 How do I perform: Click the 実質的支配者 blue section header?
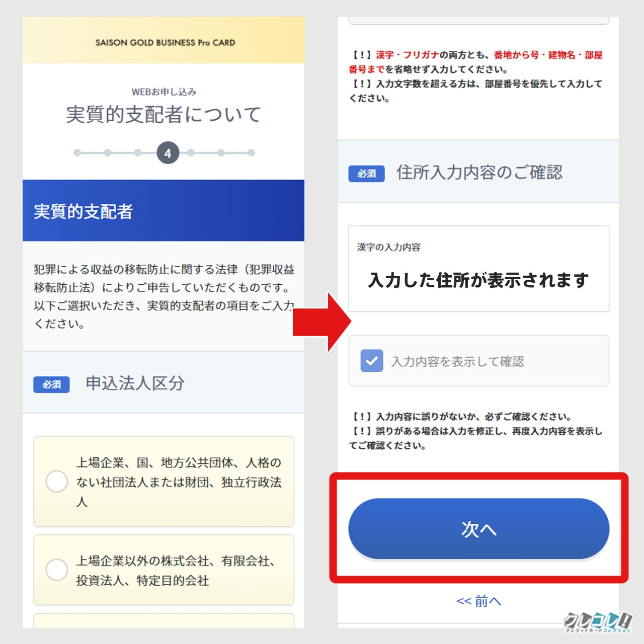click(164, 210)
